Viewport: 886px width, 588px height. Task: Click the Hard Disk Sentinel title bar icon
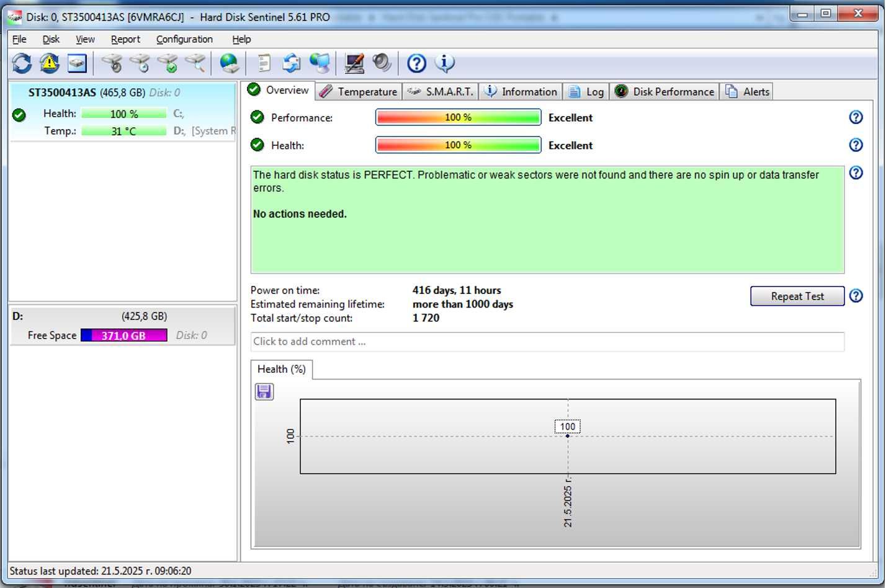coord(15,17)
